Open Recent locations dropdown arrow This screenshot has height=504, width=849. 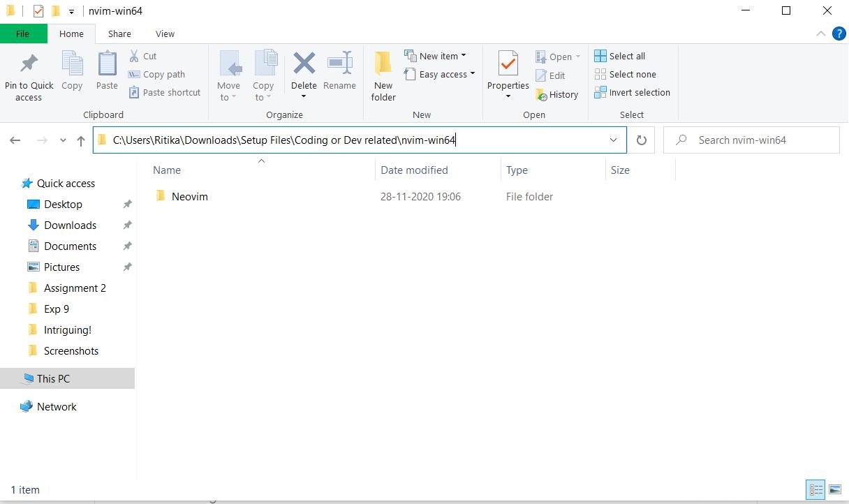(x=63, y=140)
